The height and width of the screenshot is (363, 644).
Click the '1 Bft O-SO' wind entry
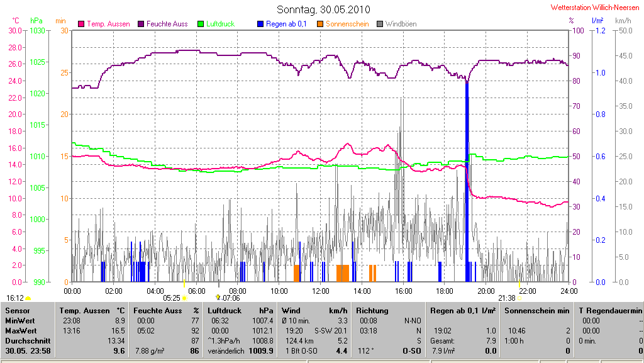[303, 351]
